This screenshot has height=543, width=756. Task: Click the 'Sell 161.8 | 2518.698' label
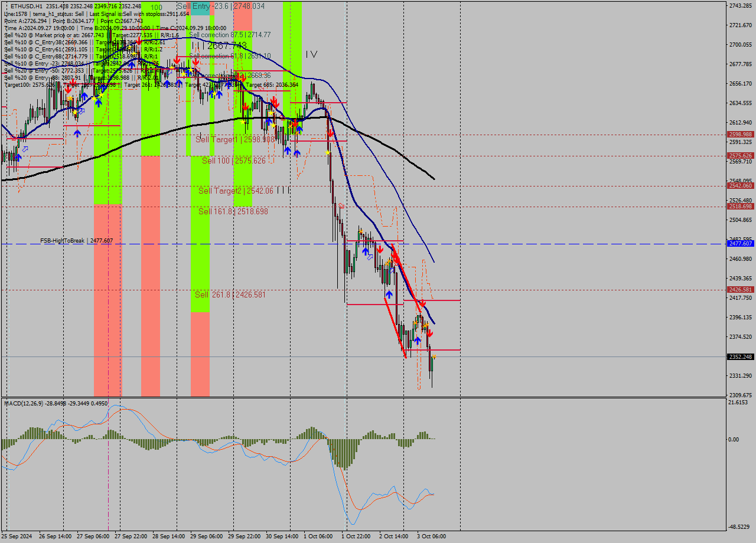[x=233, y=211]
